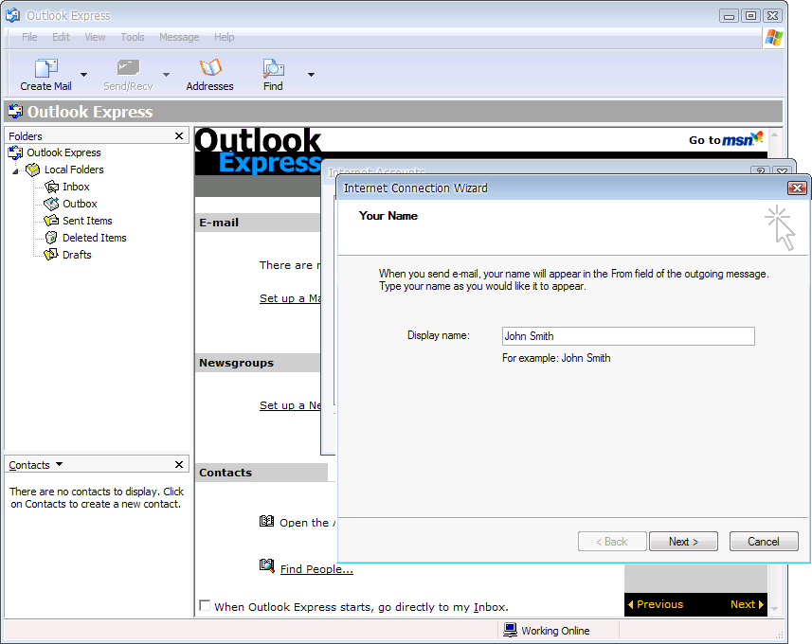Click the Display name text field
The image size is (812, 644).
[x=627, y=336]
